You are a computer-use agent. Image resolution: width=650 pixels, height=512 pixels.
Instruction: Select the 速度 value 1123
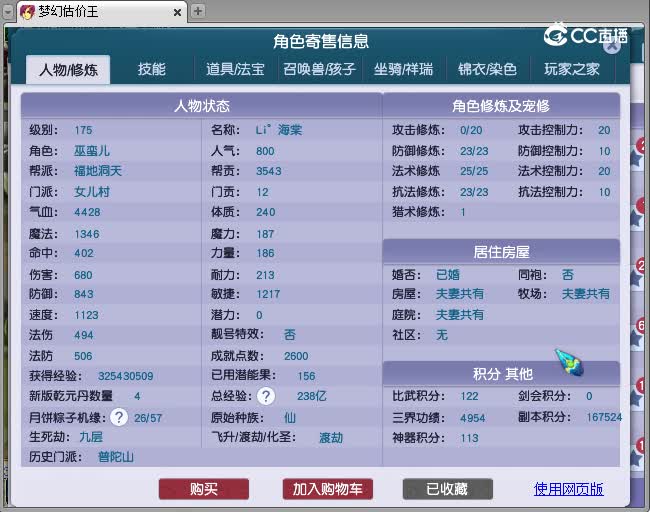coord(86,315)
